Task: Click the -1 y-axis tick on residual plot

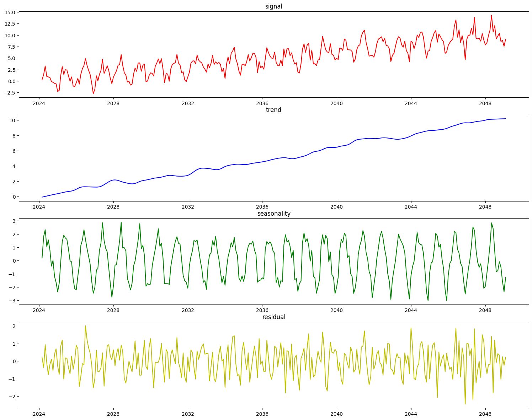Action: point(12,379)
